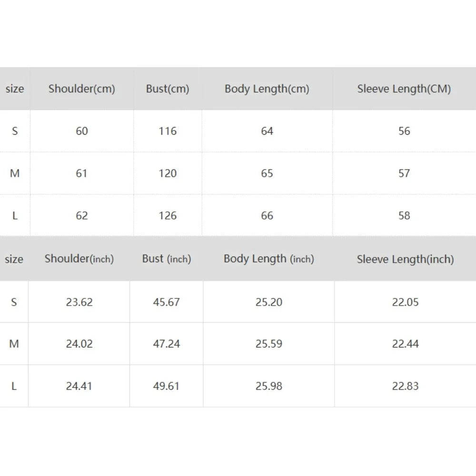Select the bust value 120 cell
The height and width of the screenshot is (476, 476).
(168, 173)
